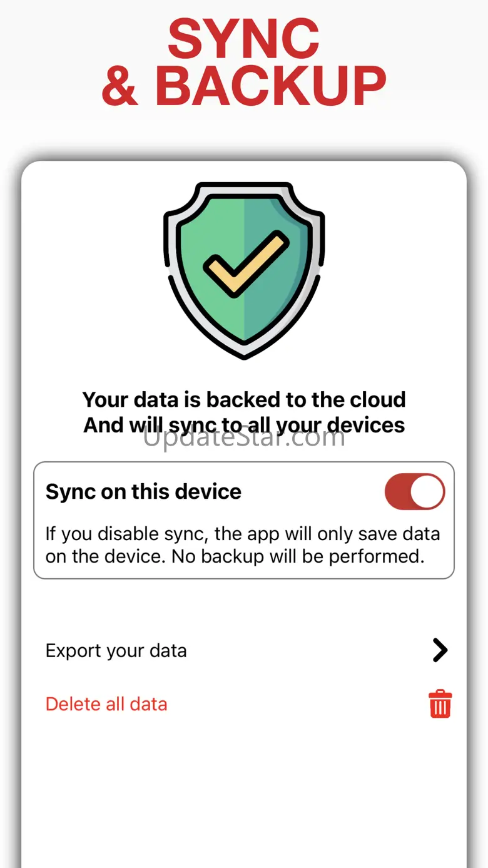Click the red track of the sync switch
The width and height of the screenshot is (488, 868).
click(398, 492)
